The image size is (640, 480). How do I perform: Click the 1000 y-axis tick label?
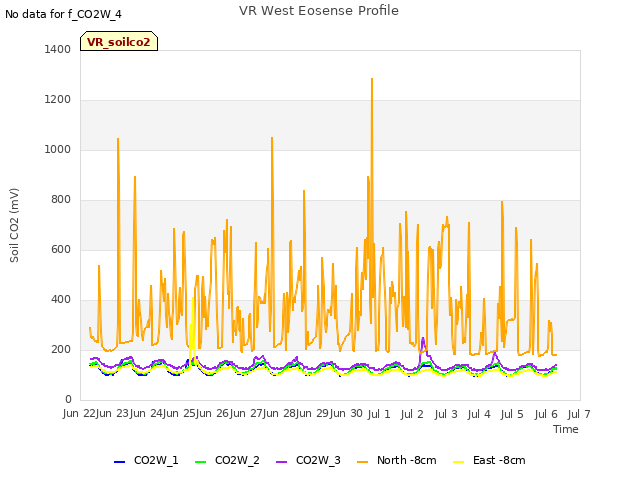pyautogui.click(x=58, y=149)
